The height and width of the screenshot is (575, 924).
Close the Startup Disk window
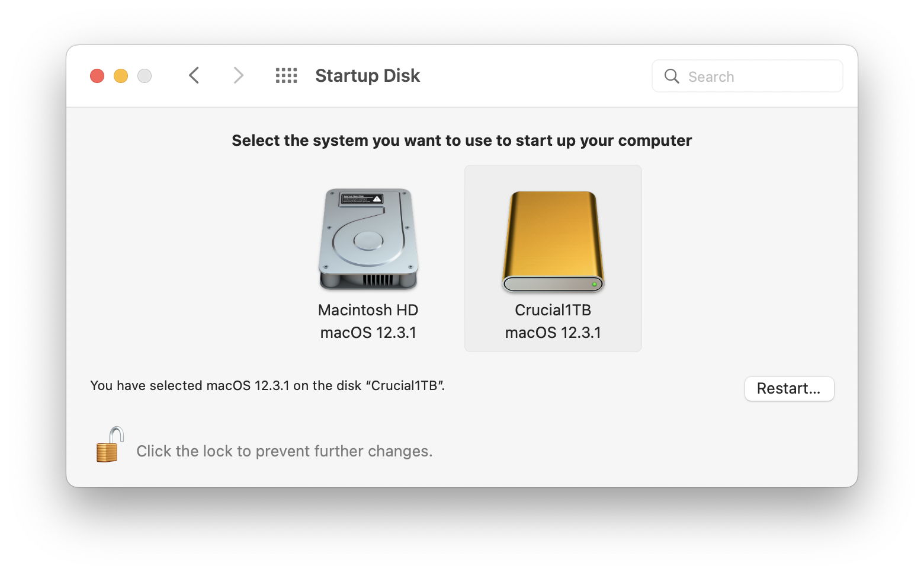(97, 76)
